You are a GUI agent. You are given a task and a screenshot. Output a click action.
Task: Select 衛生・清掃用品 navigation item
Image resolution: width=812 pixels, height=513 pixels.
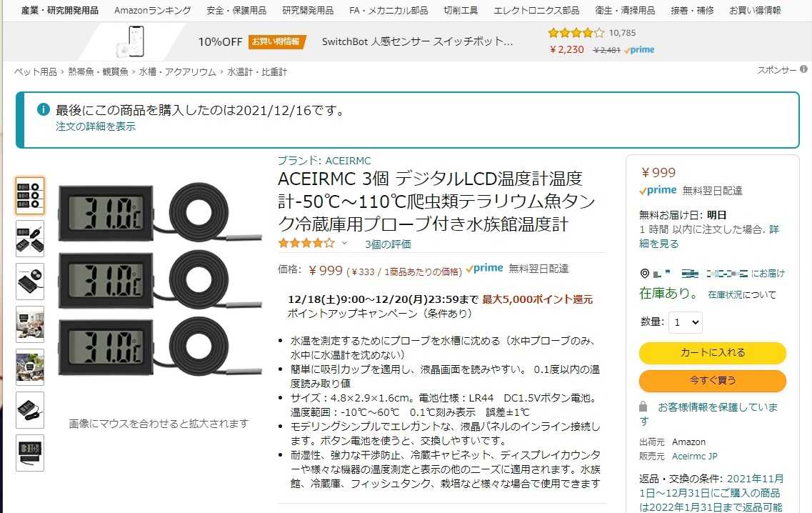(625, 11)
